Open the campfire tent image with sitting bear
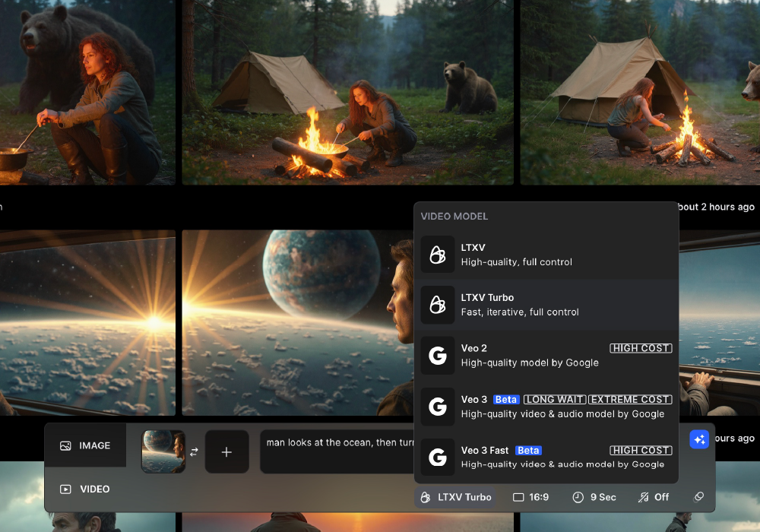Image resolution: width=760 pixels, height=532 pixels. [x=347, y=91]
